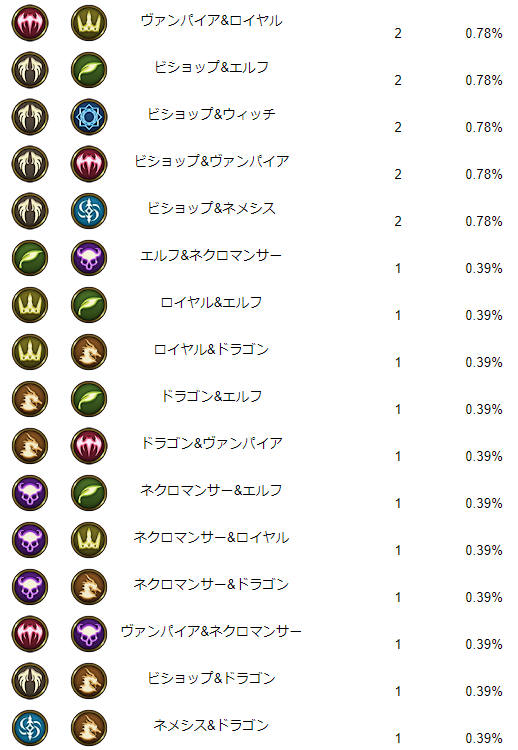Click the Royal icon in the ネクロマンサー&ロイヤル row
The height and width of the screenshot is (750, 518).
(x=89, y=540)
